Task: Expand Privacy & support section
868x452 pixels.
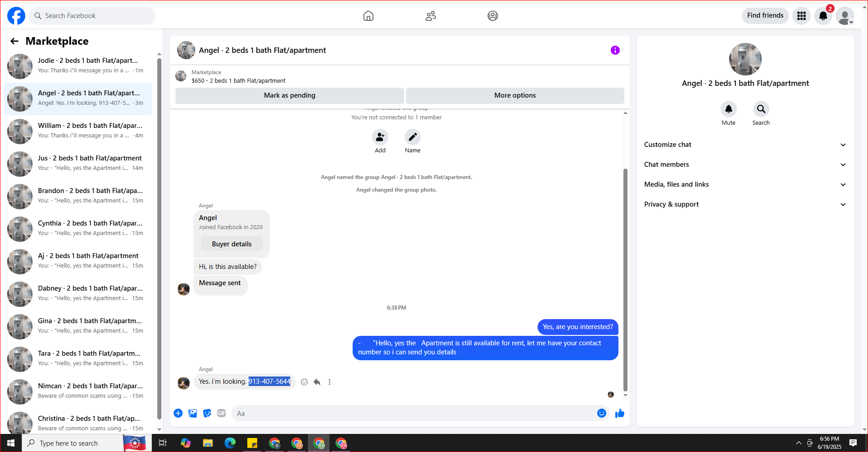Action: coord(745,204)
